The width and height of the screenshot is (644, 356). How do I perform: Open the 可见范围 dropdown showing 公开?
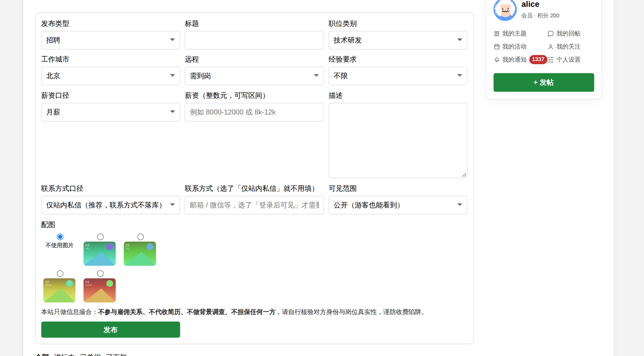click(x=398, y=205)
